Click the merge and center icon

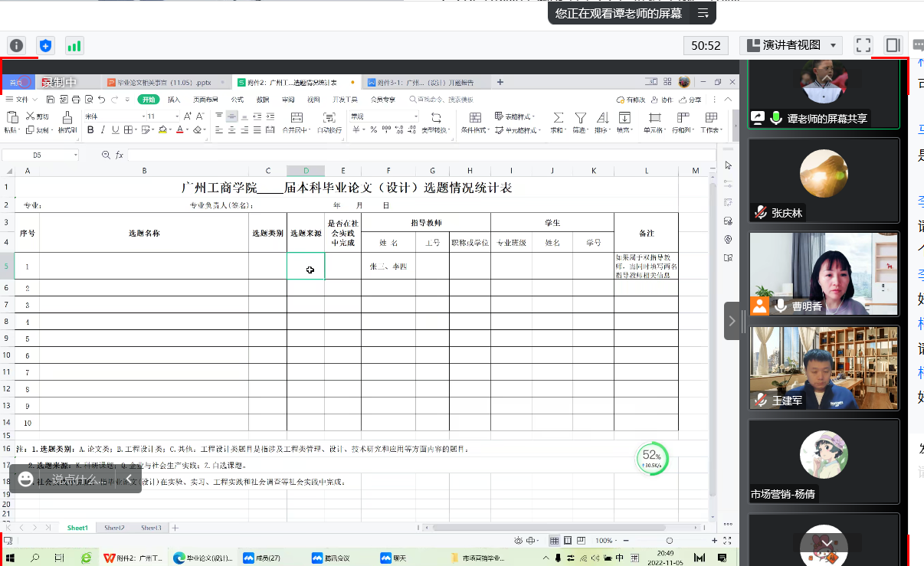[295, 117]
